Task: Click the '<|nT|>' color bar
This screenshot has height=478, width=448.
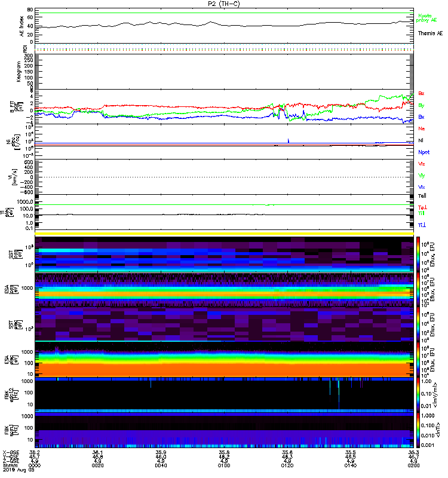Action: click(418, 430)
